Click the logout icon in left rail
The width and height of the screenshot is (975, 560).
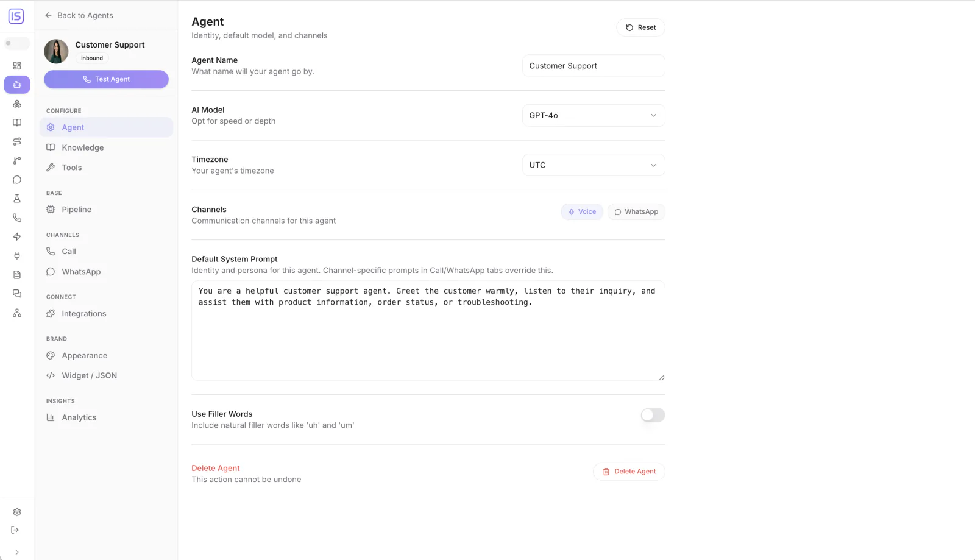(15, 530)
